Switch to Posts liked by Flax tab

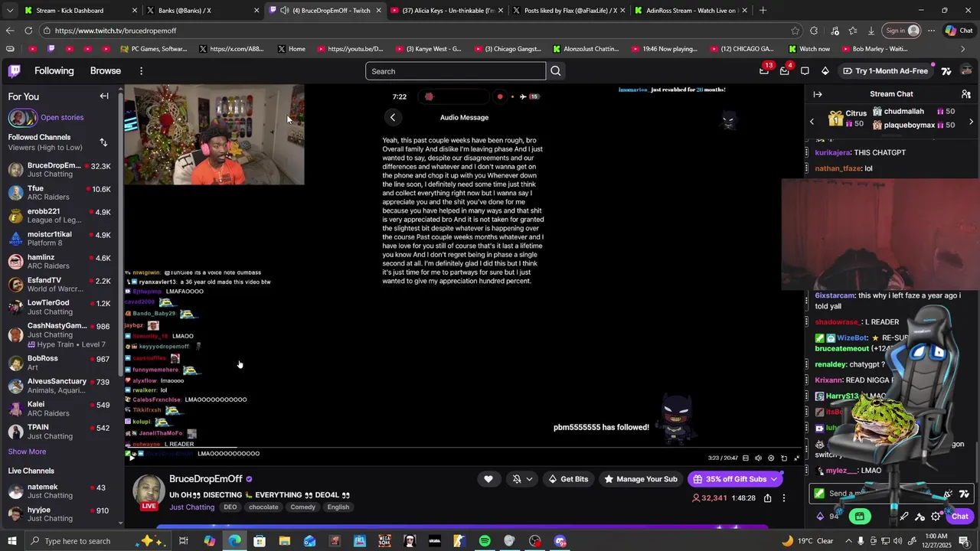pos(570,11)
